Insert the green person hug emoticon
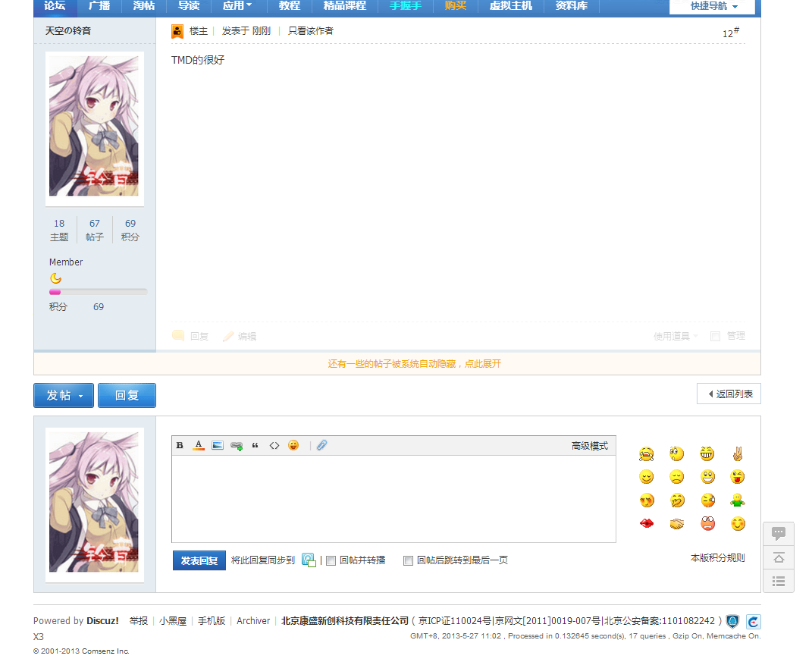This screenshot has height=662, width=812. pyautogui.click(x=738, y=500)
